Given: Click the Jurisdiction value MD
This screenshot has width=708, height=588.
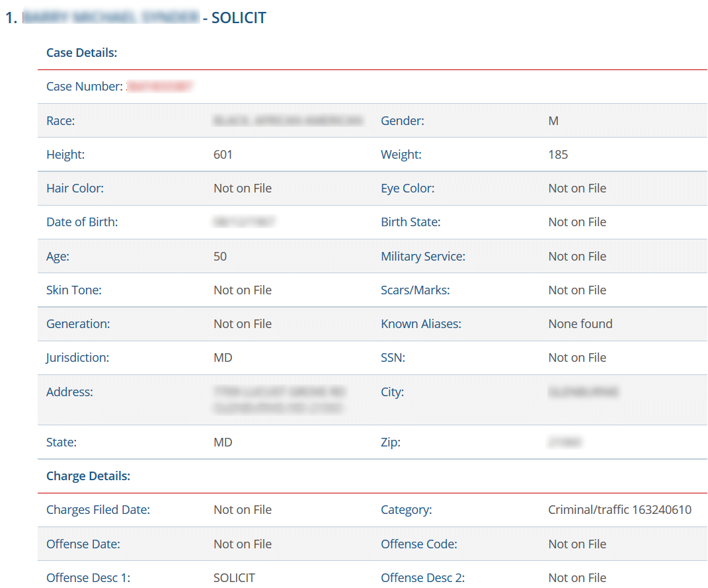Looking at the screenshot, I should coord(223,357).
